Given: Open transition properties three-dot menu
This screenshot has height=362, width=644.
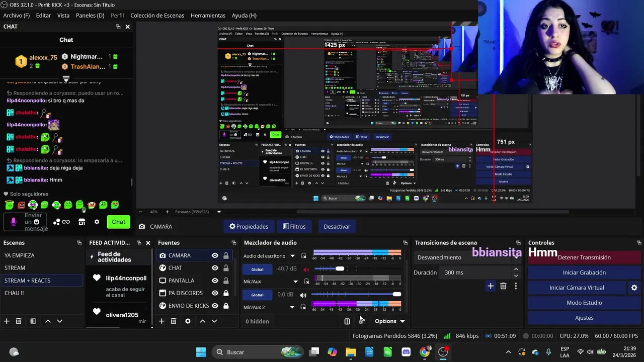Looking at the screenshot, I should point(516,286).
